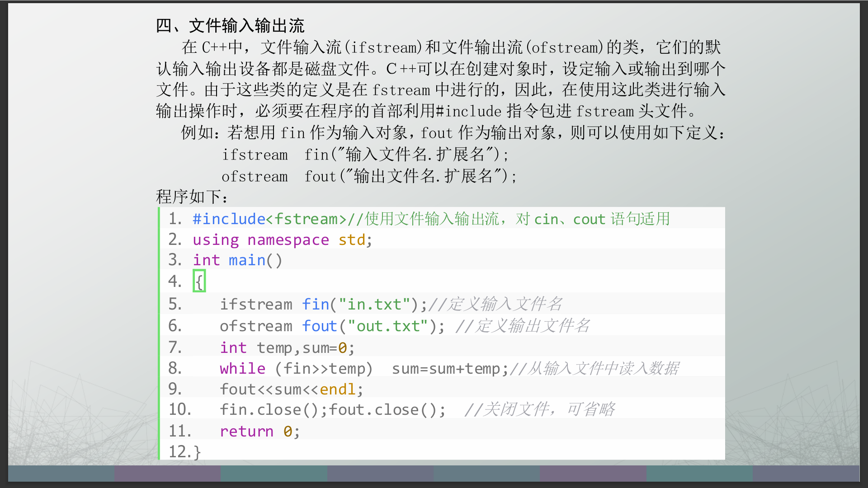The width and height of the screenshot is (868, 488).
Task: Click the closing brace on line 12
Action: [x=197, y=451]
